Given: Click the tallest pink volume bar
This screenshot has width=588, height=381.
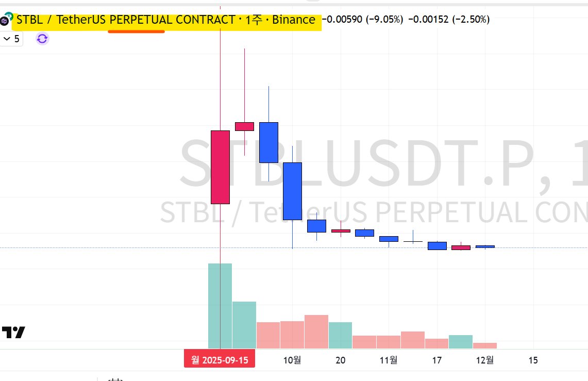Looking at the screenshot, I should (x=316, y=332).
